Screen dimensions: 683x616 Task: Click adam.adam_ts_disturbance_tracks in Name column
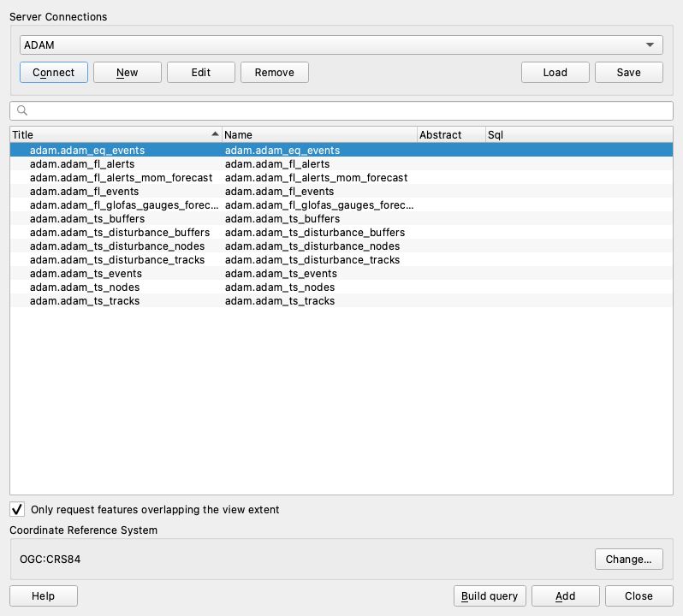(x=312, y=260)
